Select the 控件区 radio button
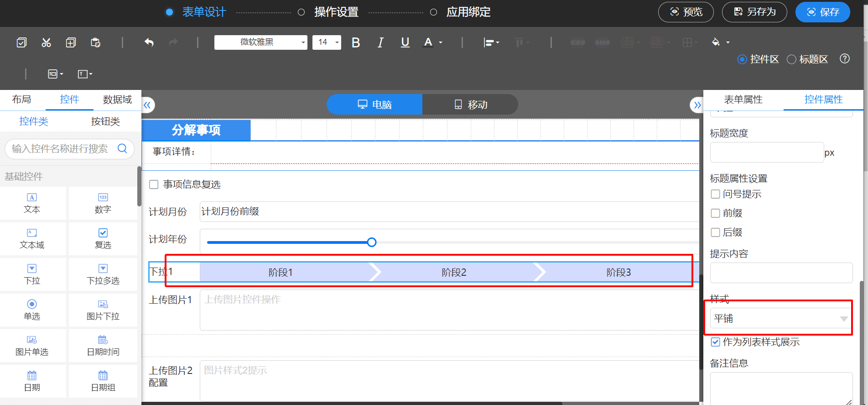 pyautogui.click(x=742, y=59)
